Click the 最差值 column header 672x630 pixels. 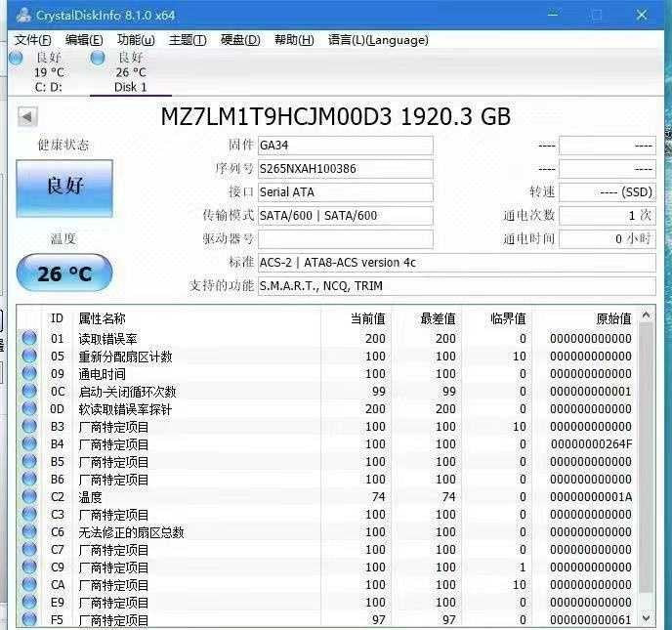click(438, 318)
